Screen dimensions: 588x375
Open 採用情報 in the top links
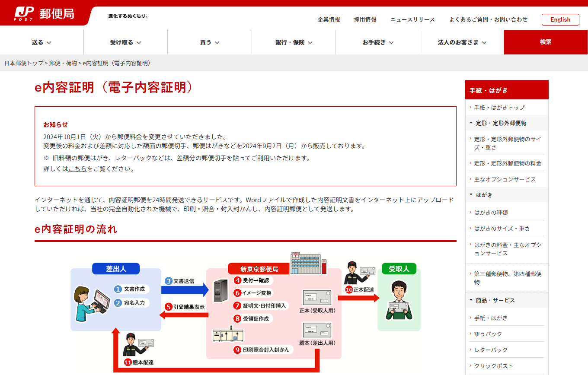pyautogui.click(x=365, y=19)
